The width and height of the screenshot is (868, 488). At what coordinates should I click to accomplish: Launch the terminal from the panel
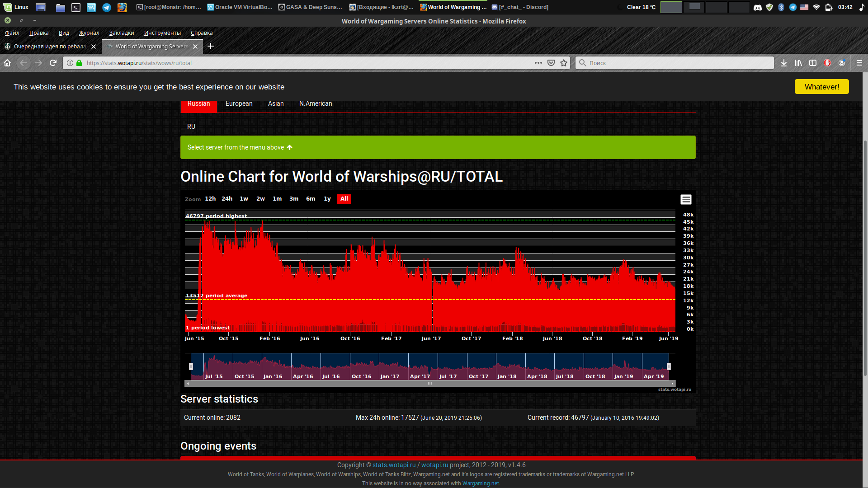click(76, 7)
